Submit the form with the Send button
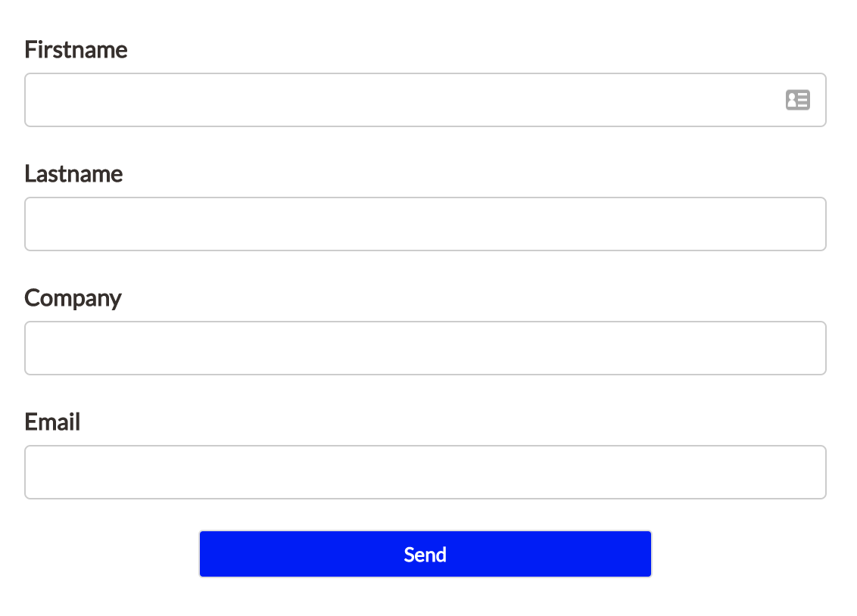This screenshot has height=616, width=857. coord(425,554)
